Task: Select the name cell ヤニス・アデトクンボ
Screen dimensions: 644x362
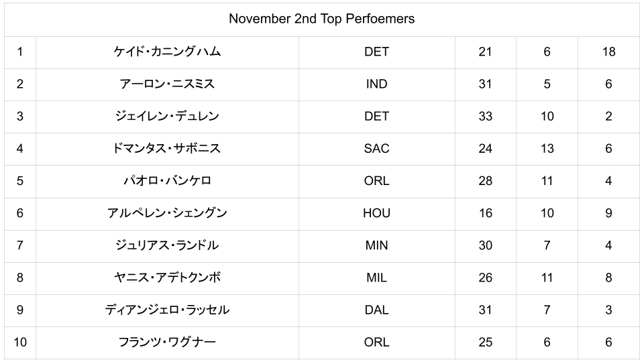Action: coord(167,278)
